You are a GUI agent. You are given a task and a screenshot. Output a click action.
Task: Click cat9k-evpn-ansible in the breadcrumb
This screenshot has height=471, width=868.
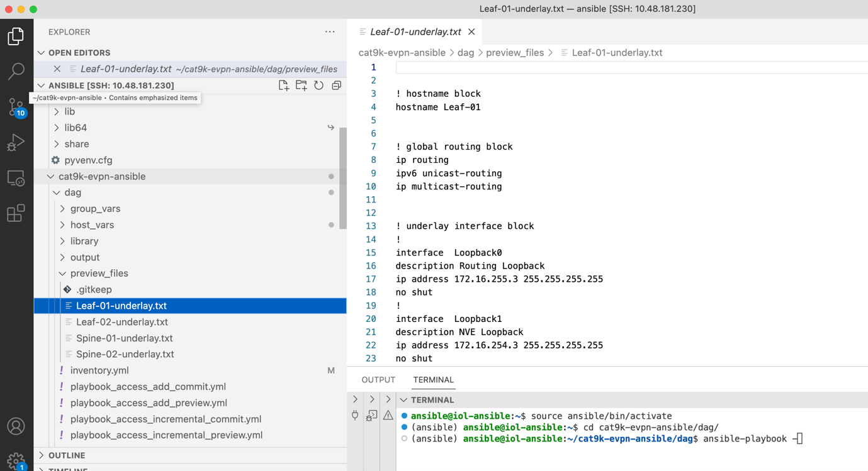[402, 53]
